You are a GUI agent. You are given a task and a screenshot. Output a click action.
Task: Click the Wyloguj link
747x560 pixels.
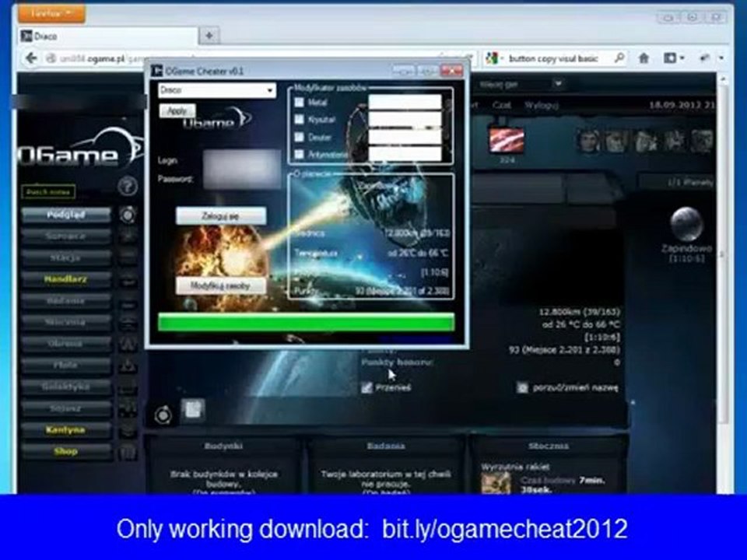542,105
